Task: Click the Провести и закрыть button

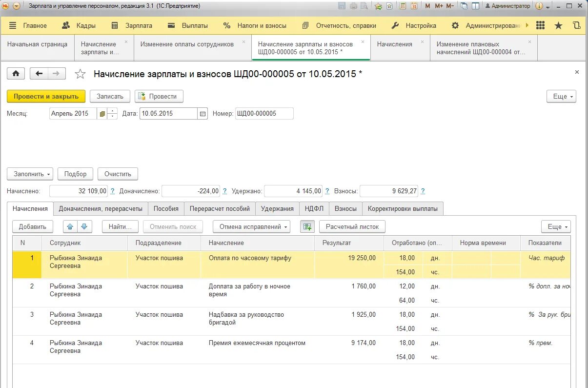Action: click(x=46, y=96)
